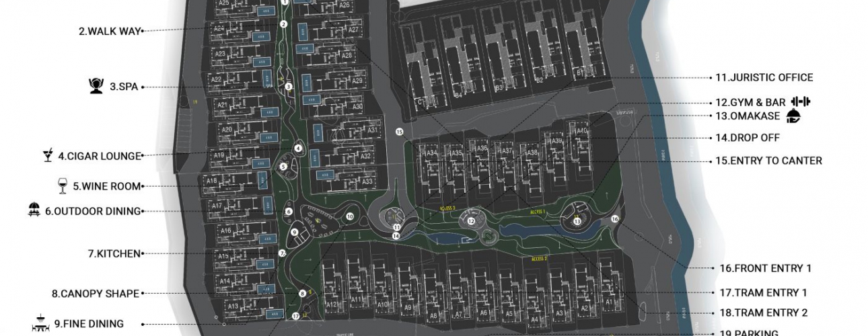Image resolution: width=868 pixels, height=336 pixels.
Task: Select map marker 14 on the plan
Action: click(x=396, y=236)
